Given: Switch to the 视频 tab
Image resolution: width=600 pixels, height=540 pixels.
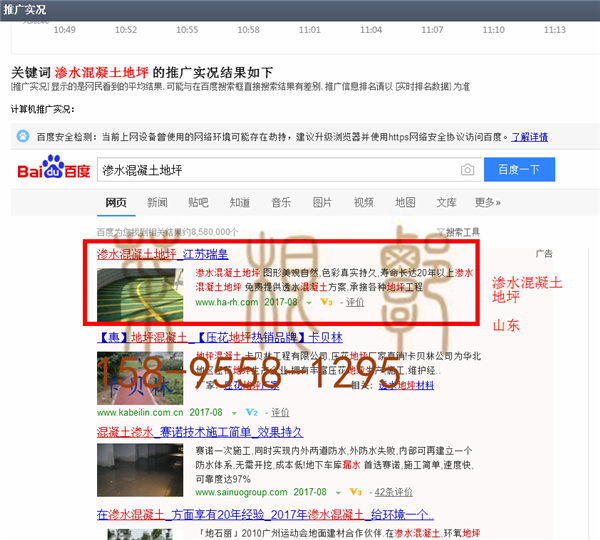Looking at the screenshot, I should pos(364,202).
